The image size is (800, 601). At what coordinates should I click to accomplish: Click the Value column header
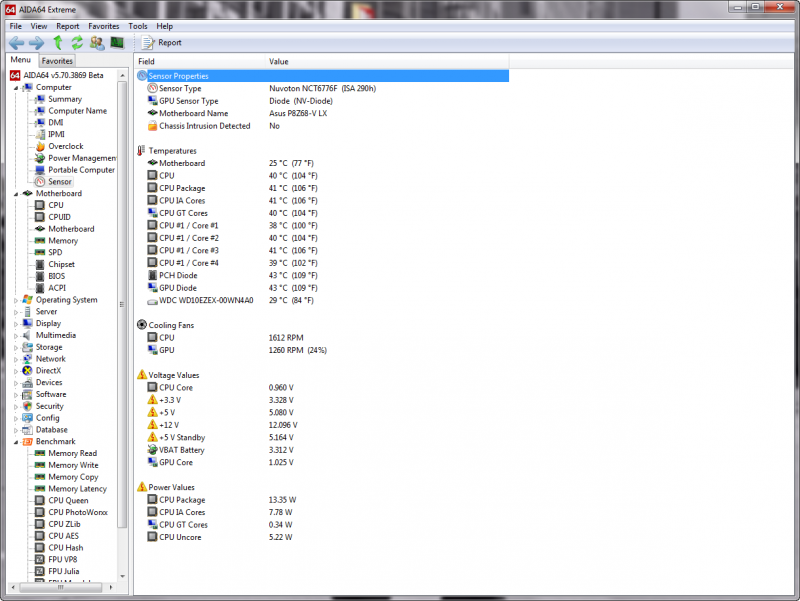(x=279, y=62)
